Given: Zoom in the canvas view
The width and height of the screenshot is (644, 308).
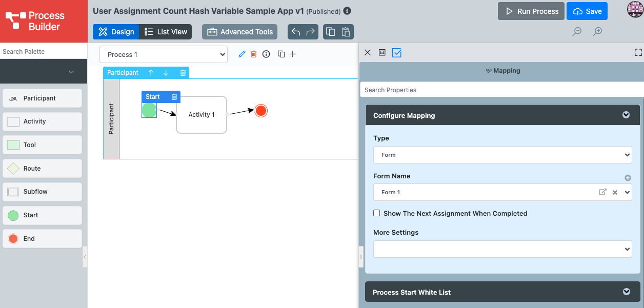Looking at the screenshot, I should 597,32.
